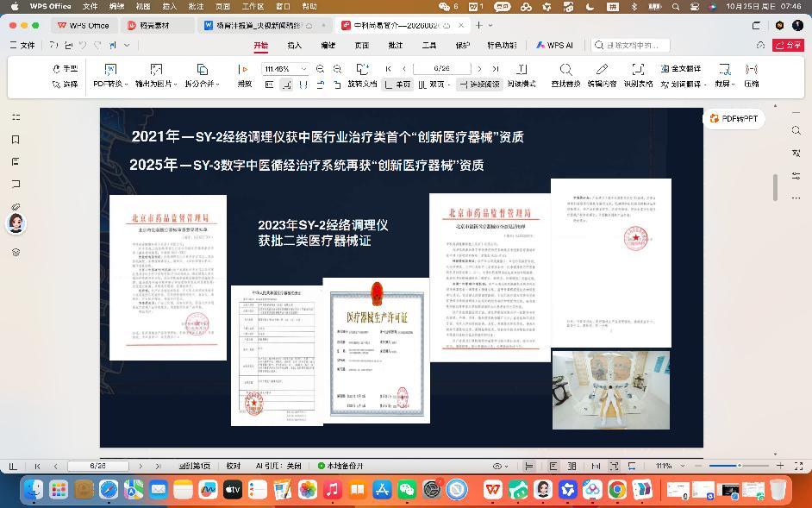This screenshot has height=508, width=812.
Task: Switch to the 批注 ribbon tab
Action: click(396, 46)
